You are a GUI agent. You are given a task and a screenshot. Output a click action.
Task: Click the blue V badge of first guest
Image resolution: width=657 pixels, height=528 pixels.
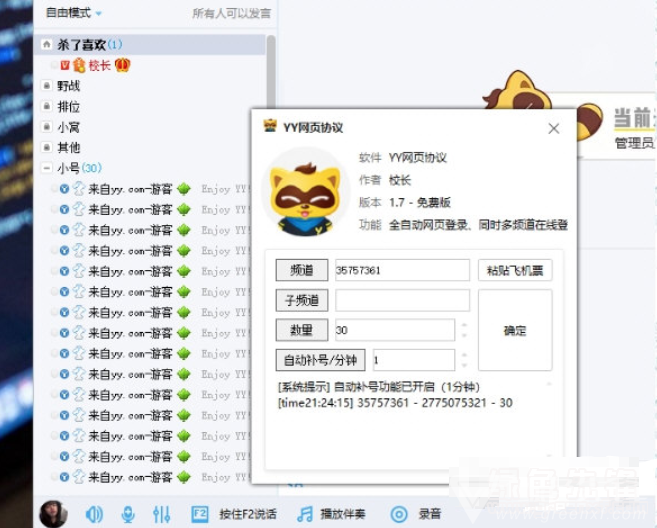[x=65, y=189]
